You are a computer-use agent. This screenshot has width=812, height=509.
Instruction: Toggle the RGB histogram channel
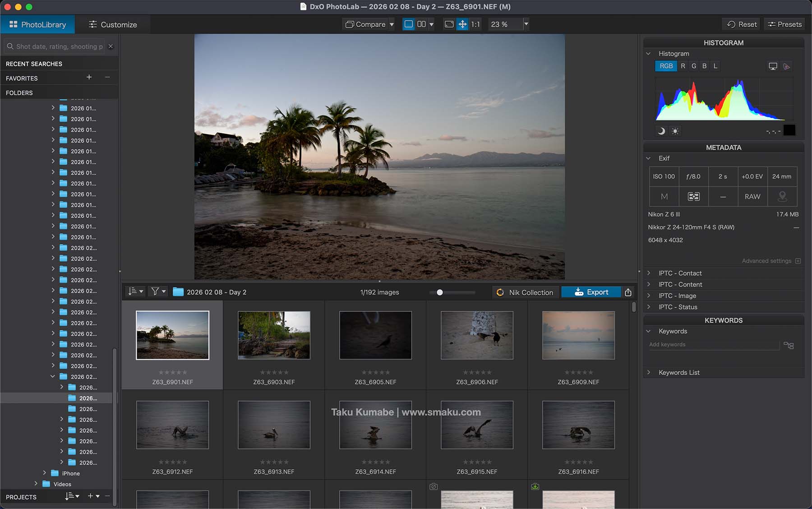[x=666, y=66]
